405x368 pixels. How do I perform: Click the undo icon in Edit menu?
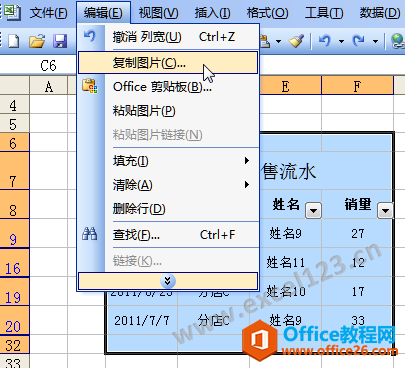coord(90,35)
